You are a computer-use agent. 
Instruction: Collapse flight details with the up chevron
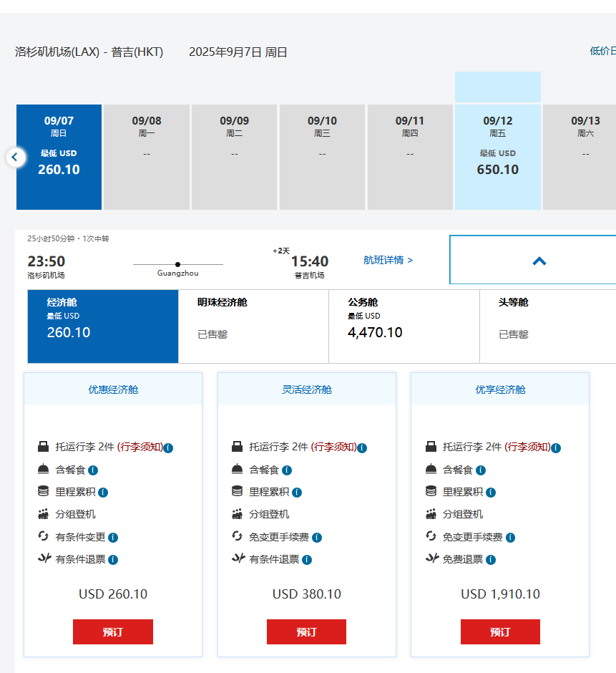(x=539, y=261)
